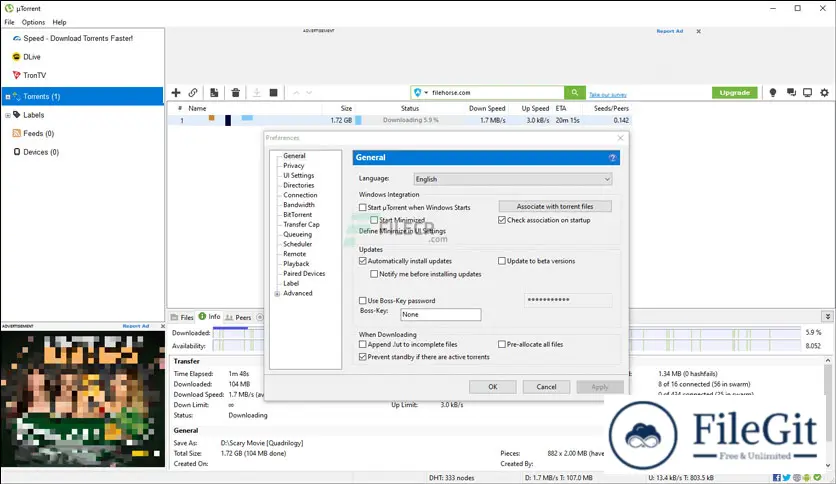Uncheck Prevent standby if active torrents

[363, 357]
